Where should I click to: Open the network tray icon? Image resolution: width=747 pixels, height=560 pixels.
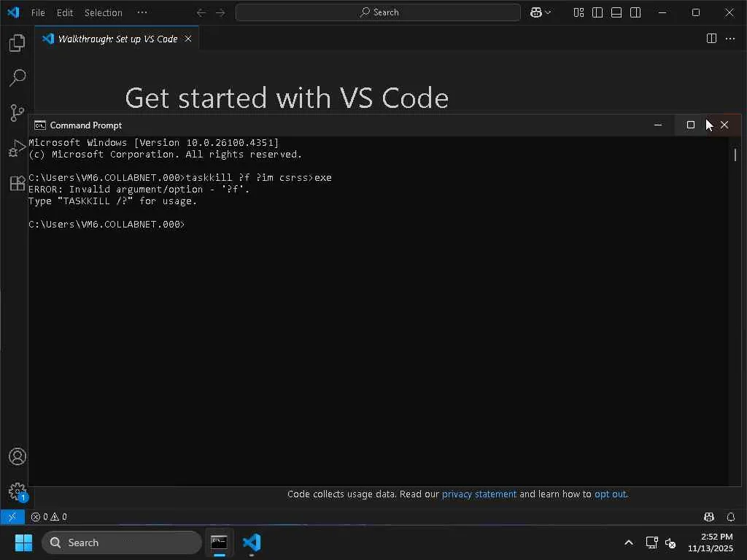click(651, 542)
